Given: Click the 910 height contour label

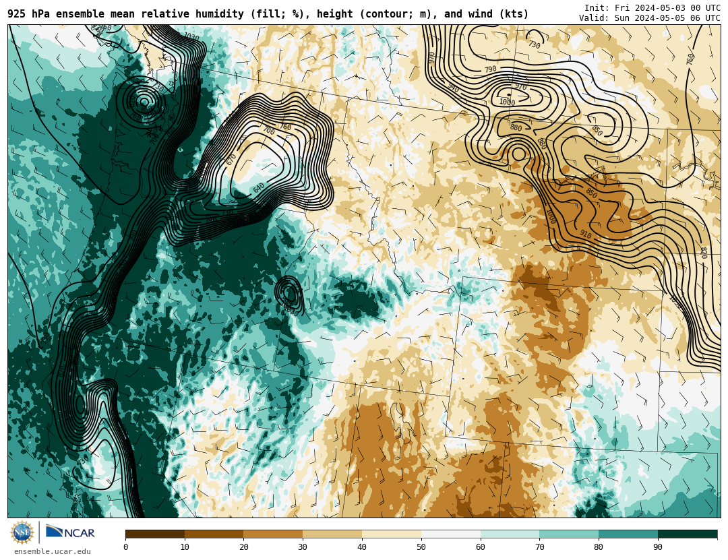Looking at the screenshot, I should [586, 235].
